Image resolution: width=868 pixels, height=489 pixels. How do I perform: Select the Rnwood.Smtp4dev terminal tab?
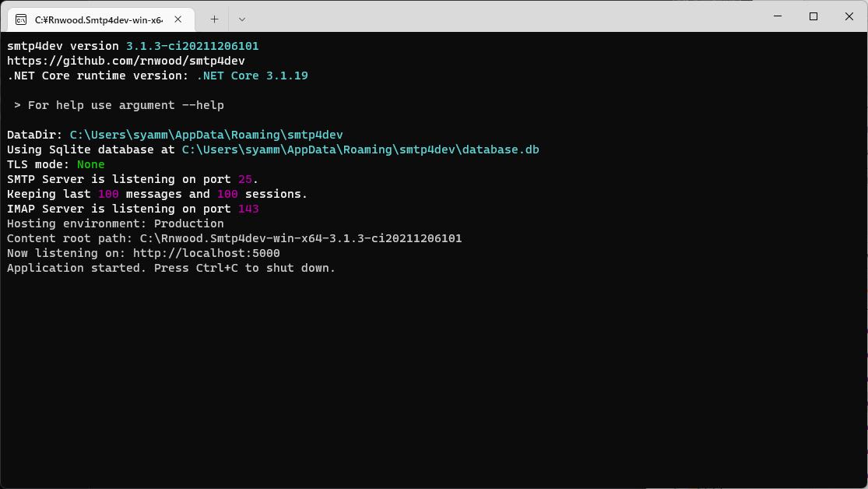(100, 20)
